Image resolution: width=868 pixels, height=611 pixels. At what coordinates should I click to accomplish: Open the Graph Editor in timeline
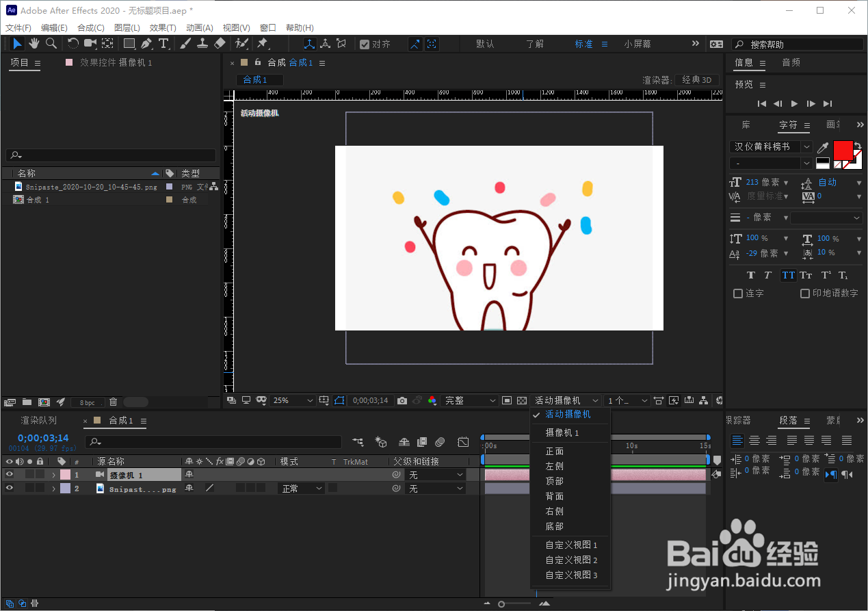click(x=463, y=443)
